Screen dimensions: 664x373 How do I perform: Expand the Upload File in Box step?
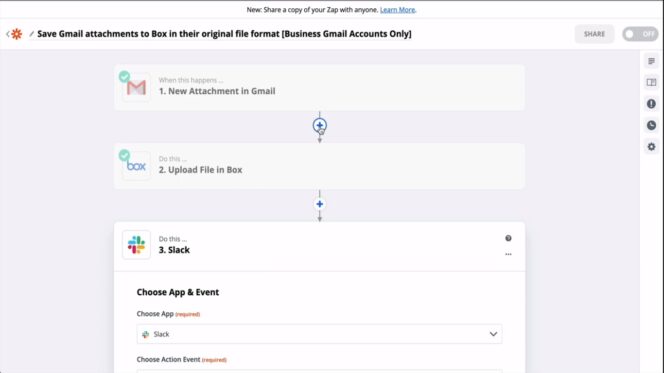pos(319,166)
